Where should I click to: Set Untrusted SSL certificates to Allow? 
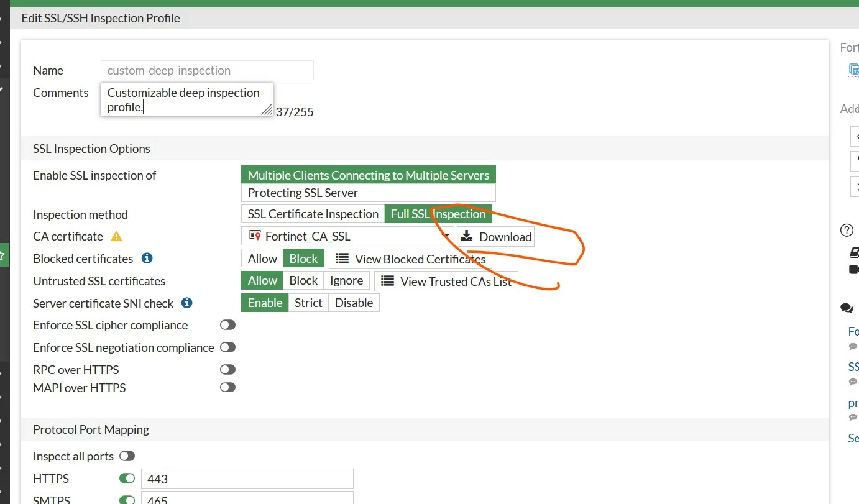coord(262,280)
